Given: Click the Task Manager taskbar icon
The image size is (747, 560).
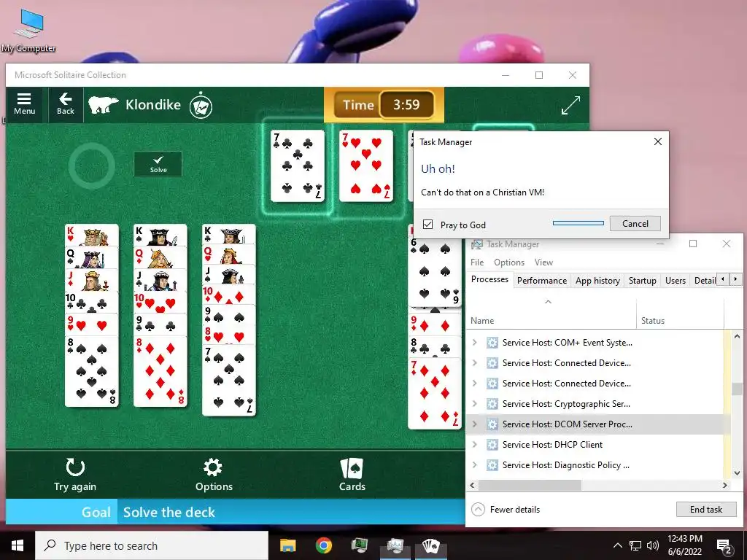Looking at the screenshot, I should (x=395, y=545).
